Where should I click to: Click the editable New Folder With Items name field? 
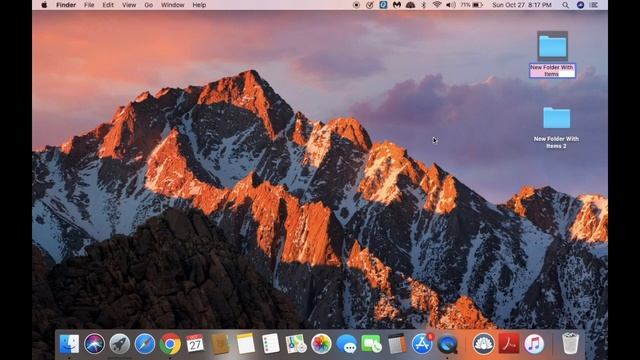552,71
